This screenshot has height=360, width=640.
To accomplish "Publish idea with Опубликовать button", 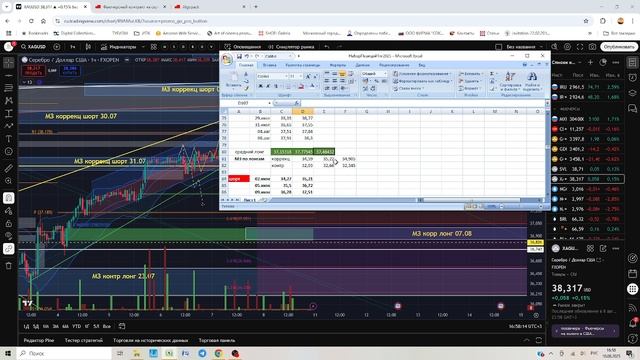I will coord(619,47).
